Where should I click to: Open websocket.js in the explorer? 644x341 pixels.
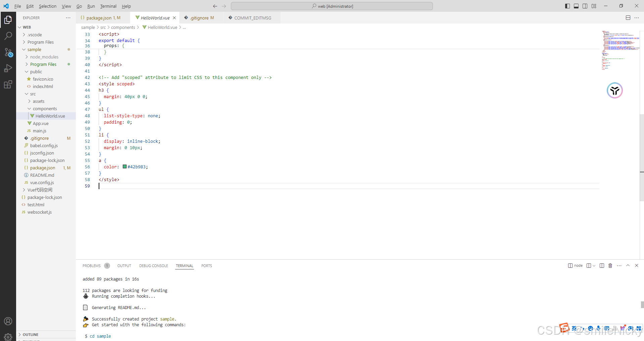coord(46,212)
